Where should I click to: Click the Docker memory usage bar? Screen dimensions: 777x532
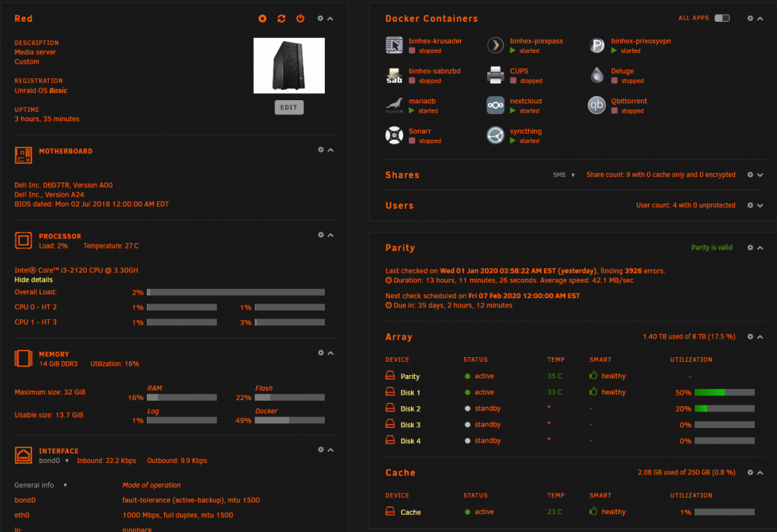(290, 420)
